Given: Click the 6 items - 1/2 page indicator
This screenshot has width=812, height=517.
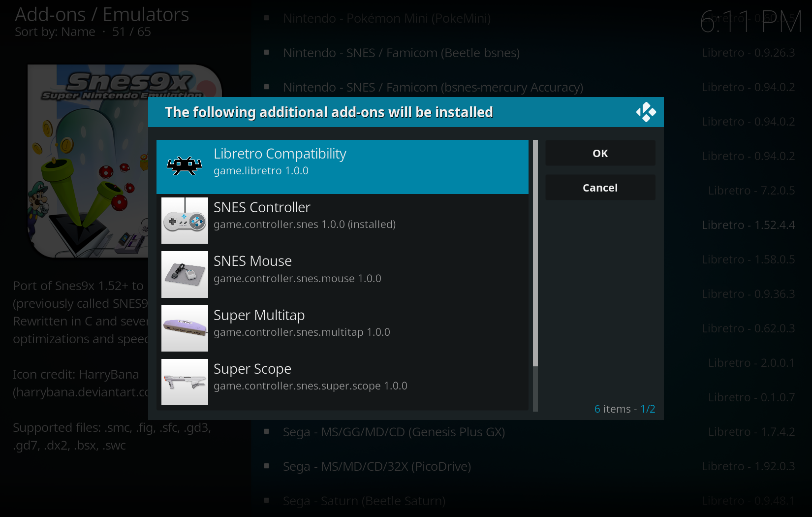Looking at the screenshot, I should (x=625, y=409).
